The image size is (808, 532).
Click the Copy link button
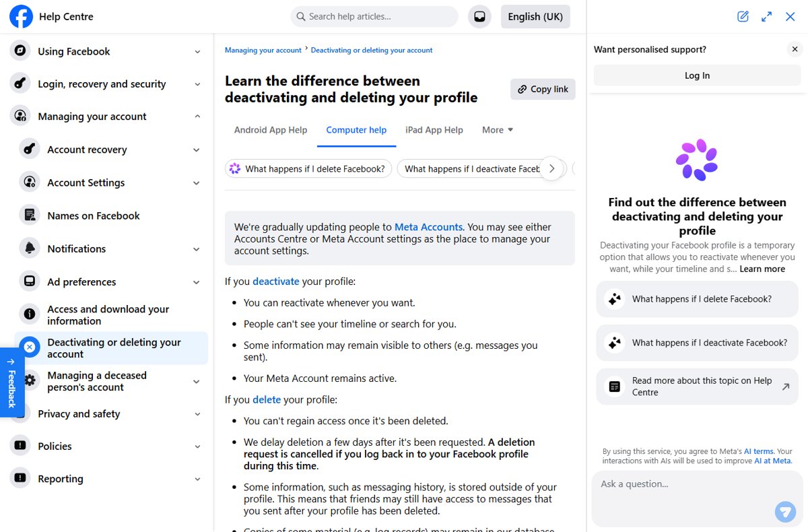(543, 89)
